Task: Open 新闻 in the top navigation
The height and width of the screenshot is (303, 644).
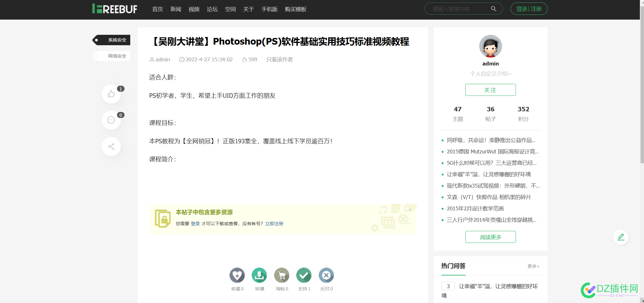Action: [x=176, y=9]
